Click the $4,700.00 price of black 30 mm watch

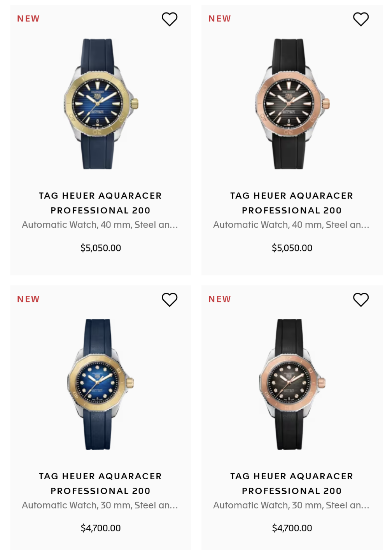pos(292,528)
